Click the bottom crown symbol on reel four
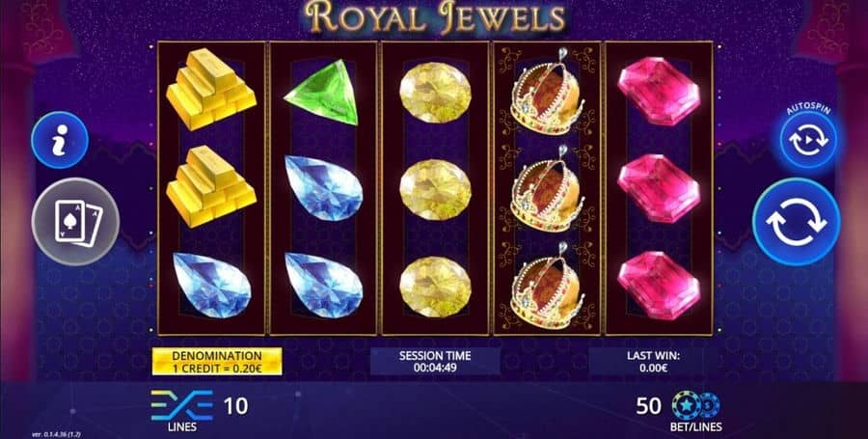This screenshot has width=868, height=439. [547, 287]
